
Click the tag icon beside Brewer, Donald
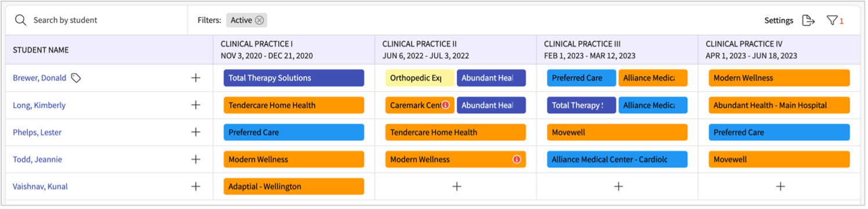(x=76, y=78)
